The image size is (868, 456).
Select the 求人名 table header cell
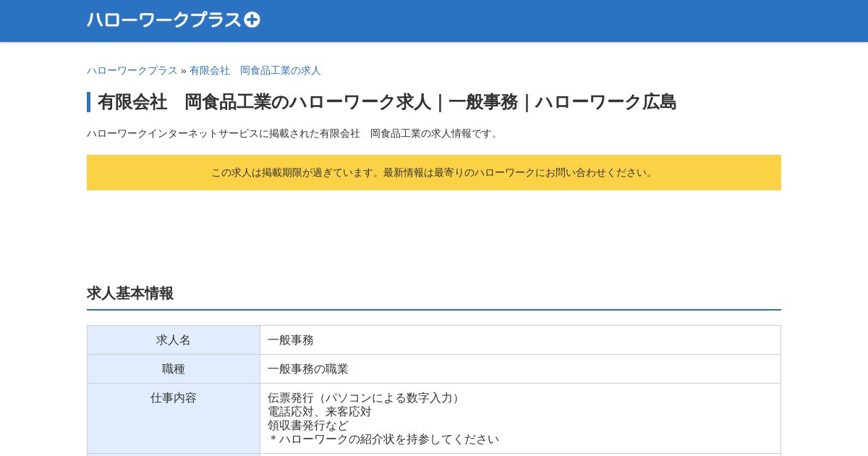point(174,340)
